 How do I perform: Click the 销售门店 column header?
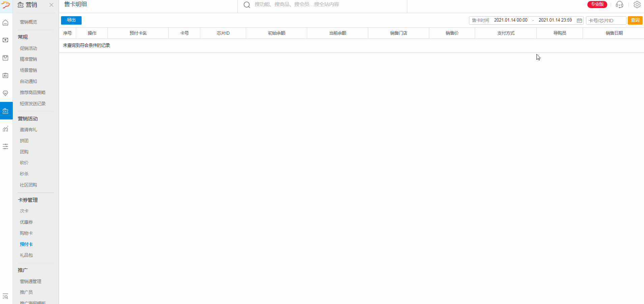coord(399,33)
